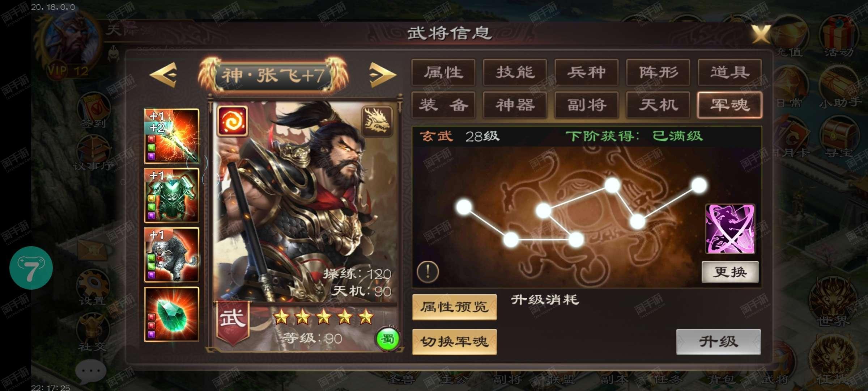
Task: Select the mount beast equipment slot
Action: coord(171,255)
